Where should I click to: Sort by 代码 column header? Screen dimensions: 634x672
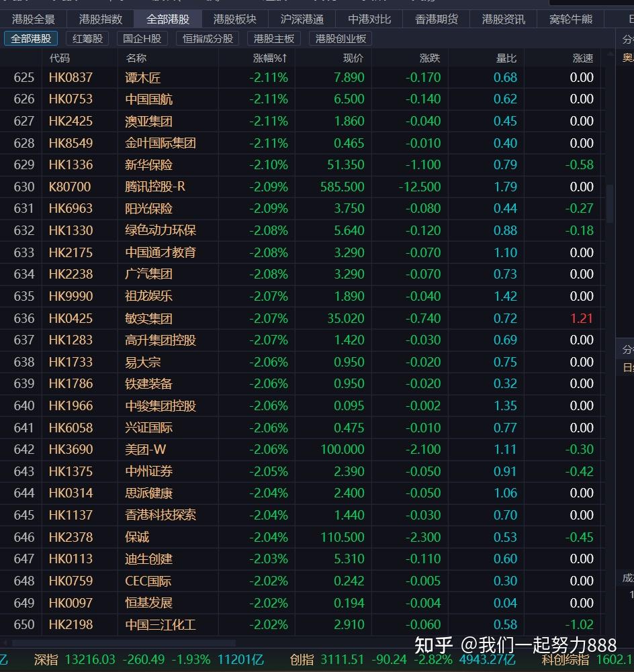60,58
